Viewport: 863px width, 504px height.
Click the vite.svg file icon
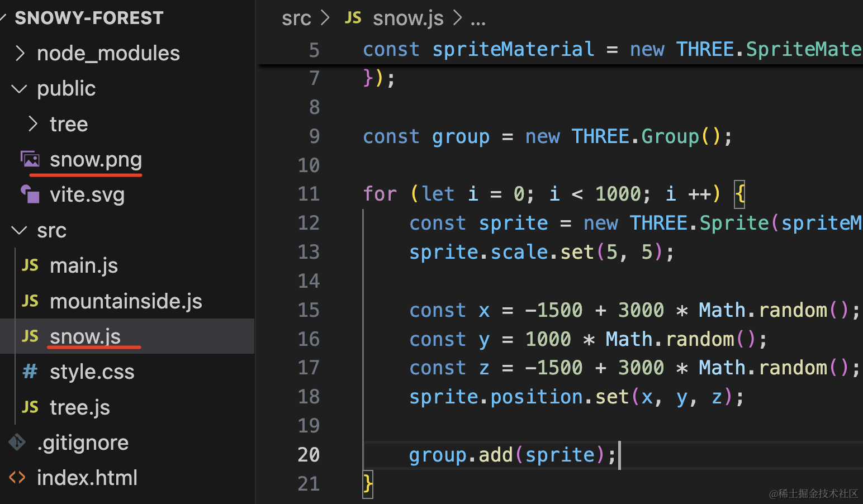click(30, 194)
